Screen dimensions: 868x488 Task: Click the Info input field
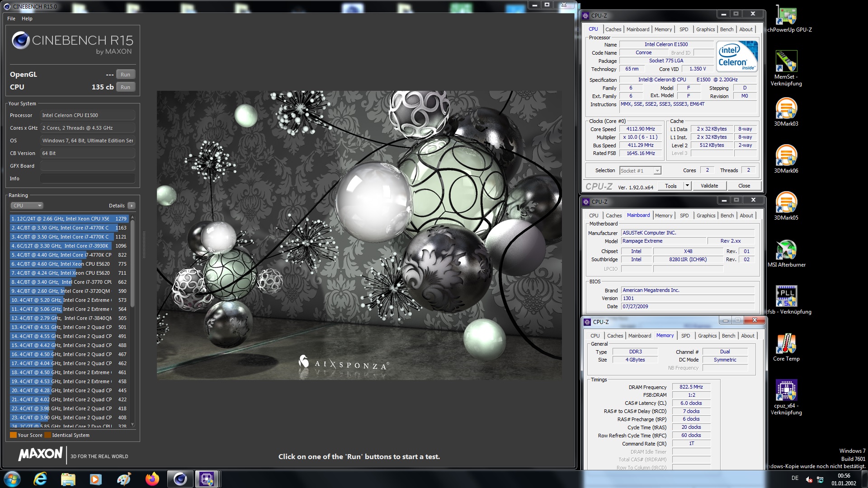click(x=88, y=178)
